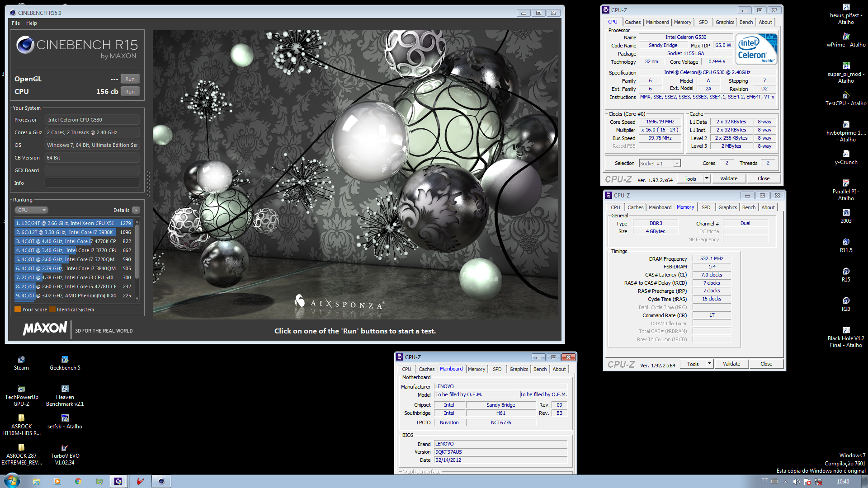Open Cinebench R20 desktop shortcut

pyautogui.click(x=846, y=305)
